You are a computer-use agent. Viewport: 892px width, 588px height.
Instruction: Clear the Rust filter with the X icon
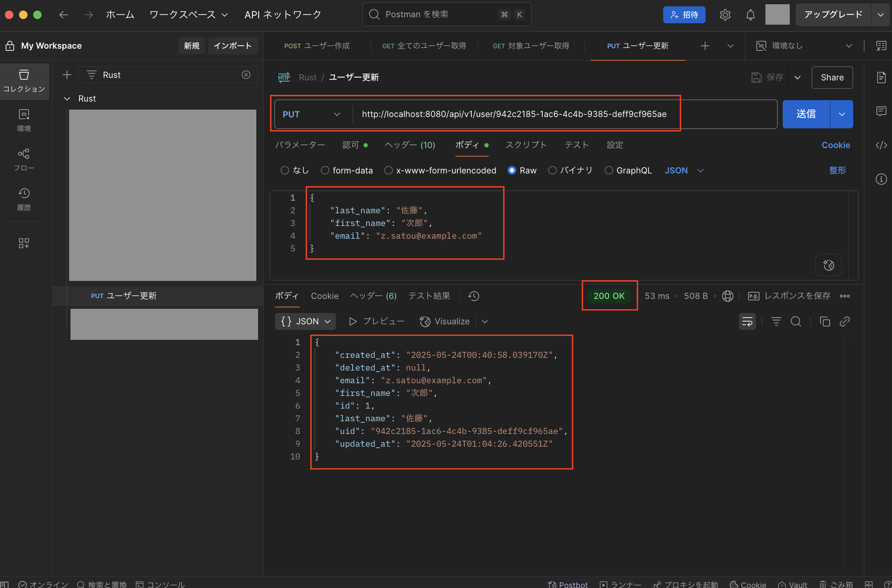coord(246,75)
